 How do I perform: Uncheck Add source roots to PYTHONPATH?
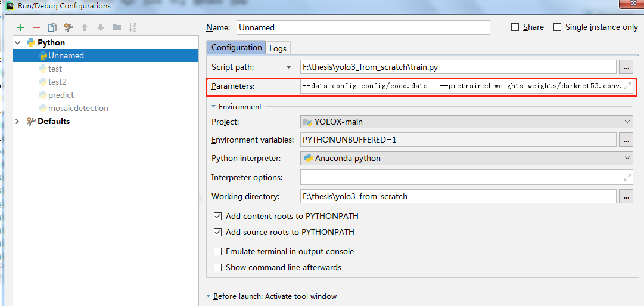point(217,233)
